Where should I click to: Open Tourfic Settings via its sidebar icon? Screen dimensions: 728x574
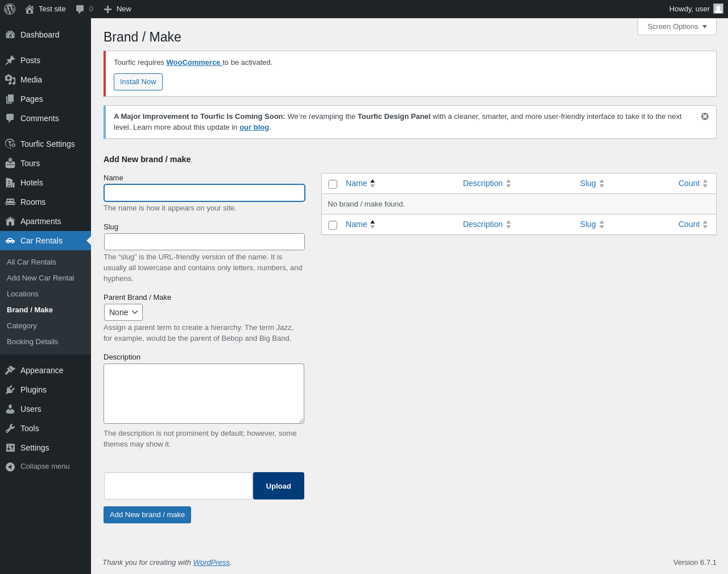coord(10,144)
